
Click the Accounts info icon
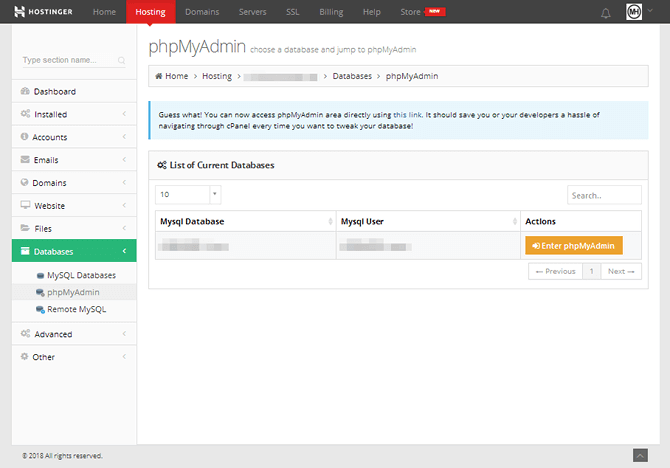tap(24, 136)
